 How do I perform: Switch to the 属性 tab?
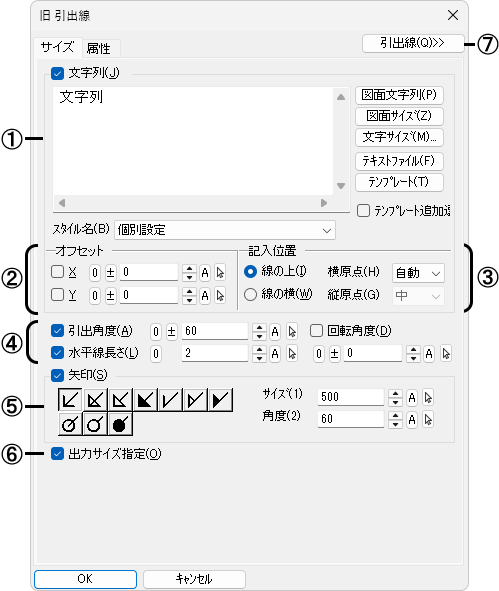99,48
